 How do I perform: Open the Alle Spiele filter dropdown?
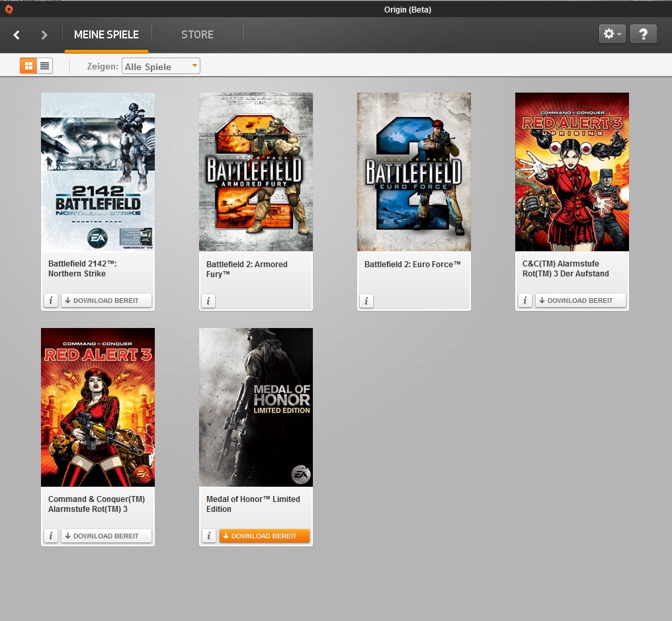pos(161,66)
